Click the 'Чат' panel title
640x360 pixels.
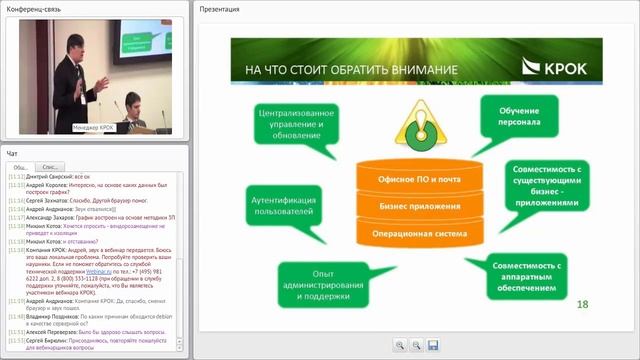(12, 153)
